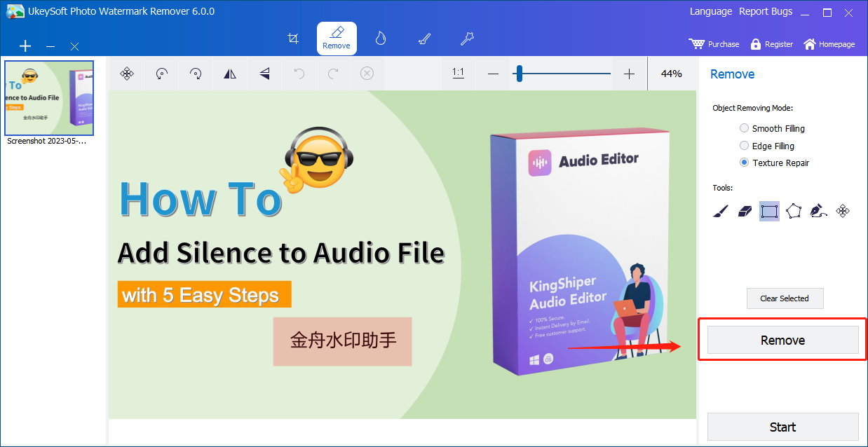Select the eraser tool

click(x=745, y=211)
